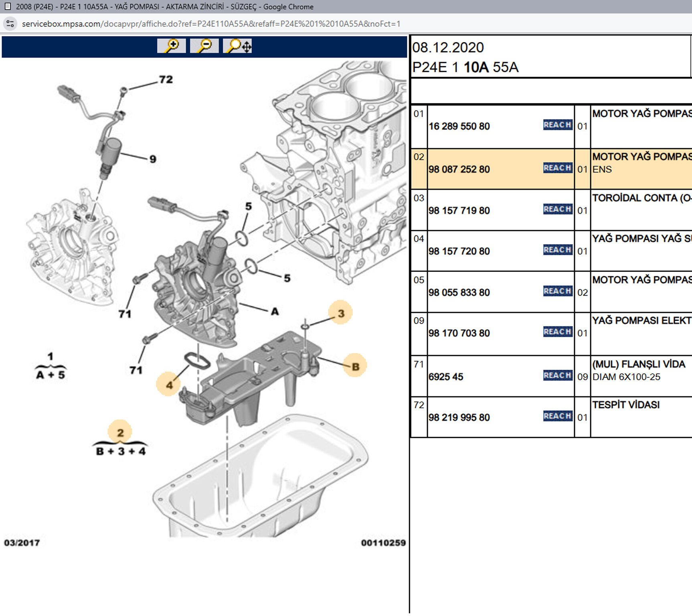This screenshot has width=692, height=616.
Task: Click highlighted callout 4 in the diagram
Action: pyautogui.click(x=169, y=385)
